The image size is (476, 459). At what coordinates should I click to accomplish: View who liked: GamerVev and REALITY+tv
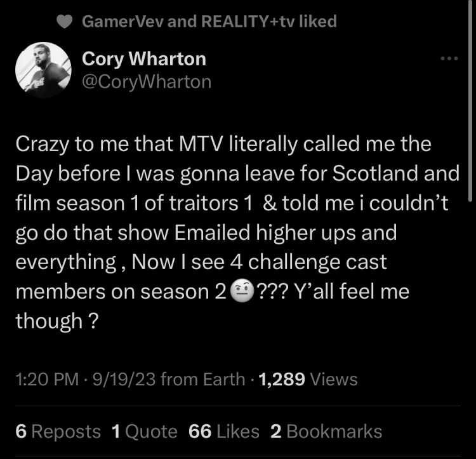[209, 22]
